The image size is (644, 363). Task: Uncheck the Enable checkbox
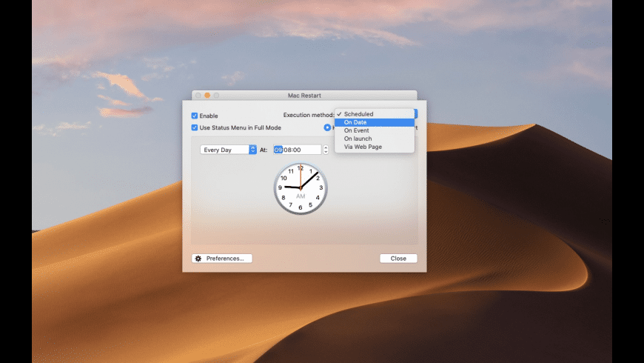point(194,116)
